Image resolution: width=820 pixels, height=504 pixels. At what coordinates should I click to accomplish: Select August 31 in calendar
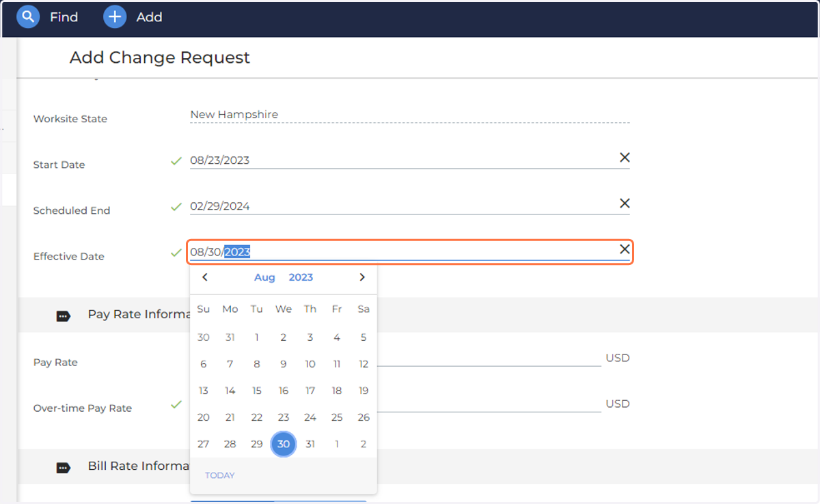[310, 444]
